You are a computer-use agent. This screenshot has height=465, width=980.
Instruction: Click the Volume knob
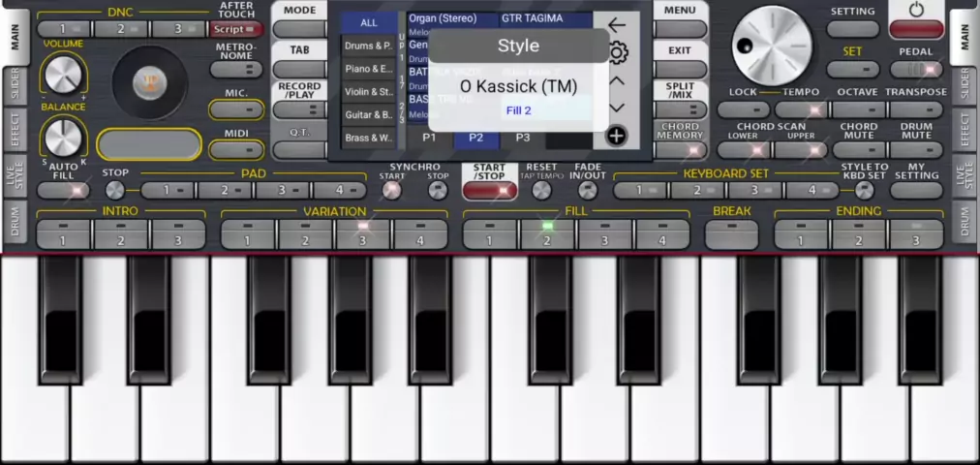[62, 74]
